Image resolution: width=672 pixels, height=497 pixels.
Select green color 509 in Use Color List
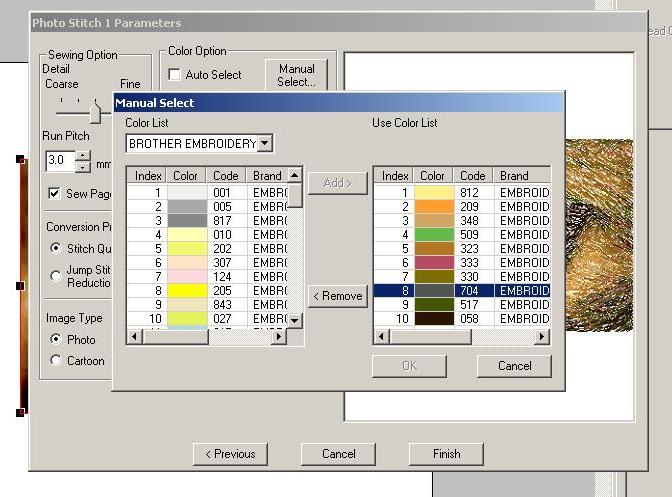434,234
